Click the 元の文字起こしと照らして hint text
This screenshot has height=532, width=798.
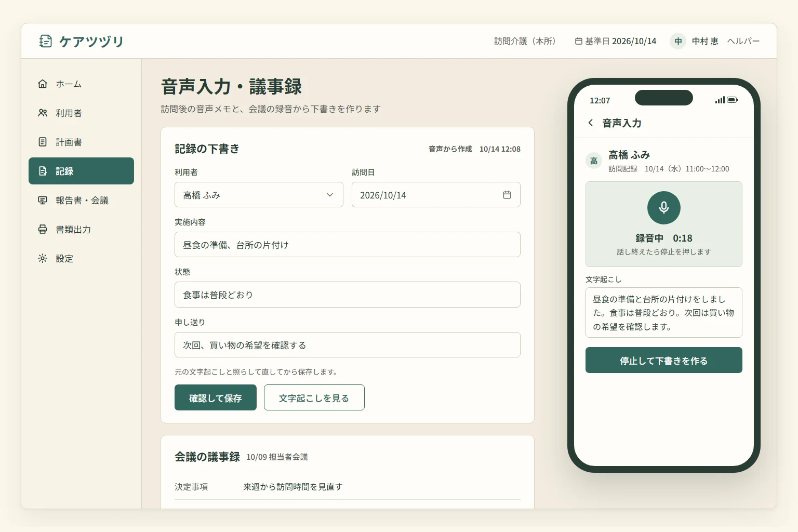(x=257, y=372)
